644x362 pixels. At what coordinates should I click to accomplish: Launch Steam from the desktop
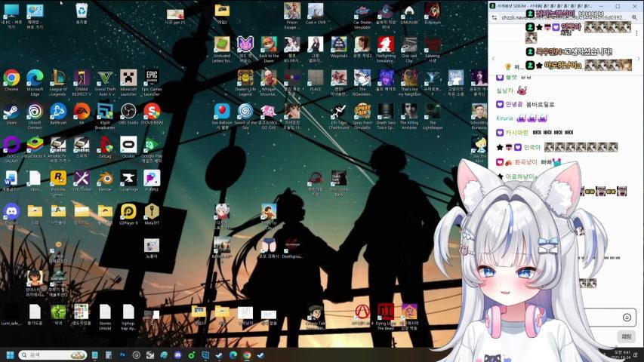coord(11,112)
